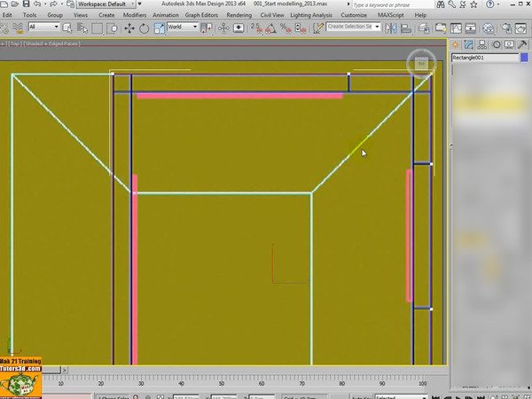
Task: Open the Layer Manager icon
Action: (x=424, y=28)
